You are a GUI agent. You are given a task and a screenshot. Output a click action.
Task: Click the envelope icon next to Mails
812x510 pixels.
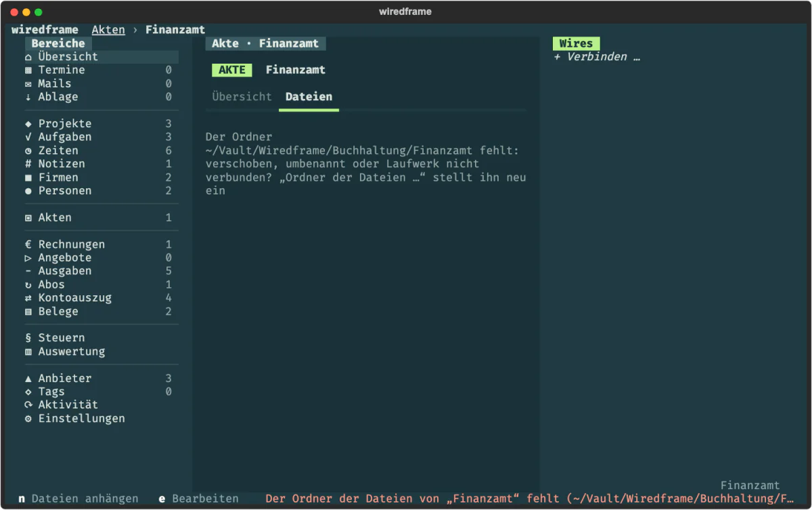coord(28,84)
